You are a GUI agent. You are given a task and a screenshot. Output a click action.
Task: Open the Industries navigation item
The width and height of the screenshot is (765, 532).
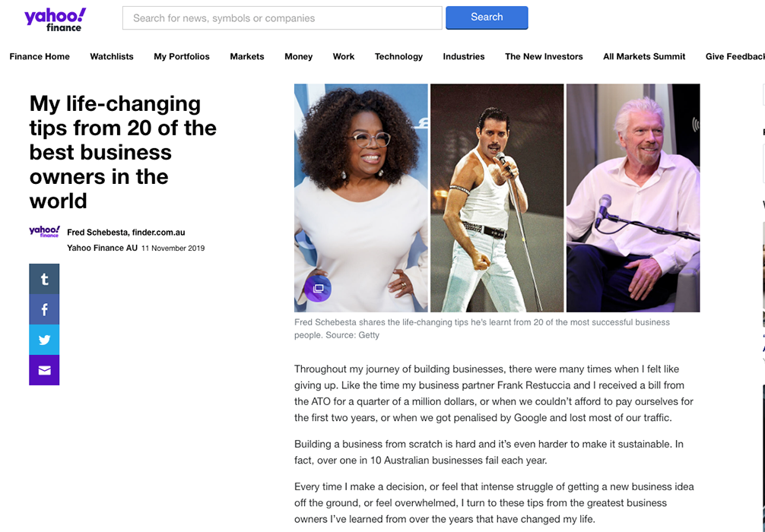pos(464,56)
